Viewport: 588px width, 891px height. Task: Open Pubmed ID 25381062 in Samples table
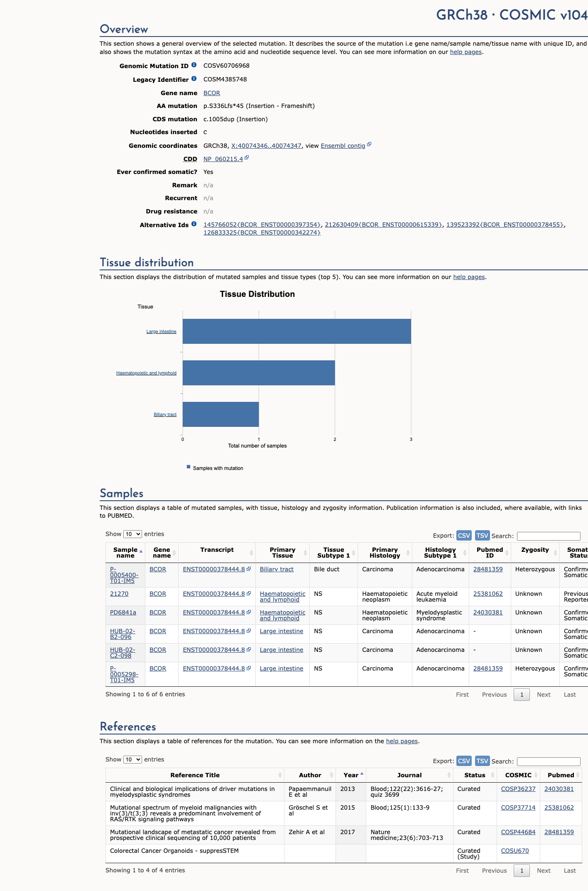click(488, 594)
